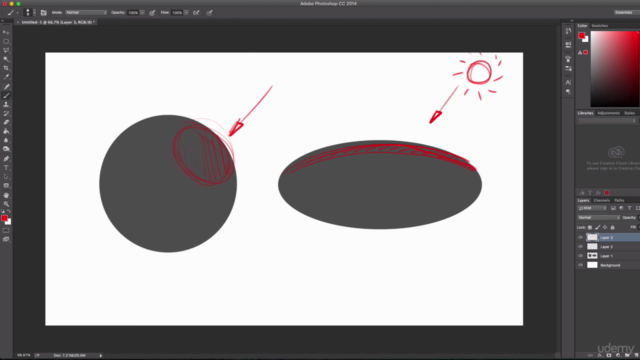Select the Type tool
Viewport: 640px width, 360px height.
(x=6, y=168)
